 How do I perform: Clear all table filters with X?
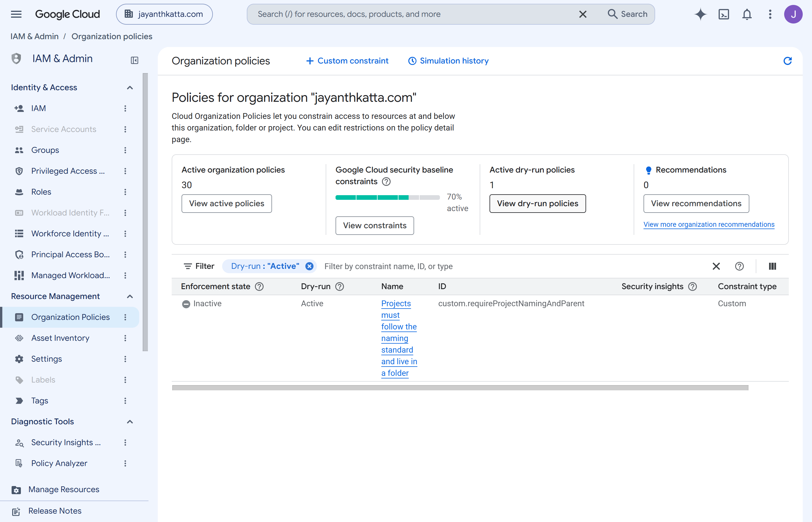pyautogui.click(x=716, y=266)
